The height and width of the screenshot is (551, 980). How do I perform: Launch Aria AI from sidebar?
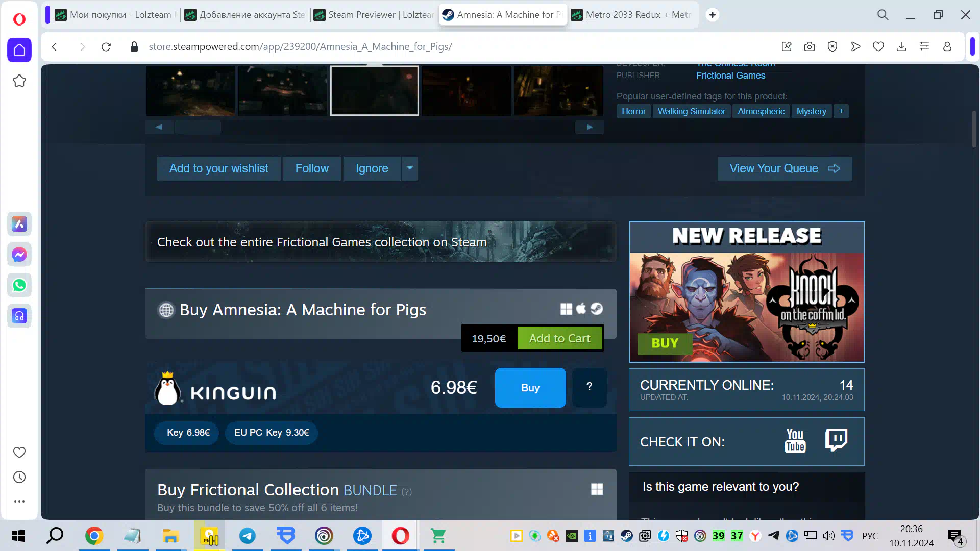pyautogui.click(x=19, y=224)
